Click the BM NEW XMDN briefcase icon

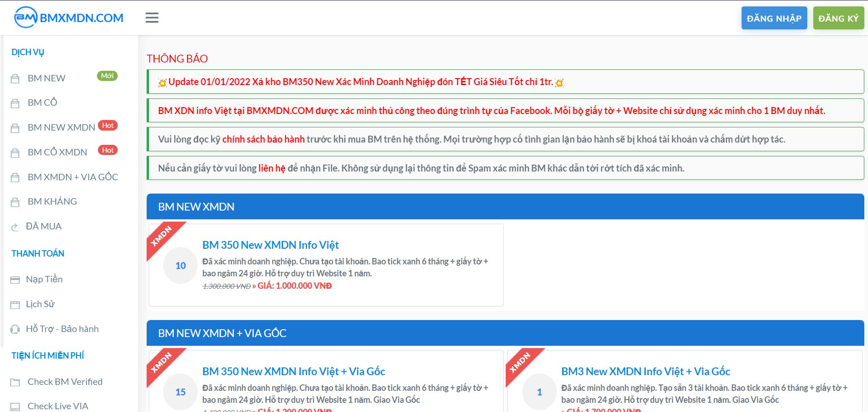(x=15, y=128)
